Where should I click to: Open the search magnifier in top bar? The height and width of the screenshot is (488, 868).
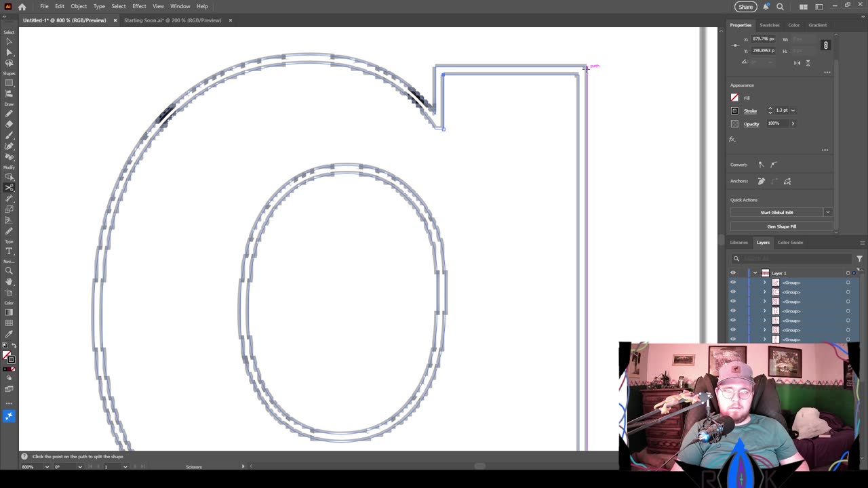click(x=780, y=7)
